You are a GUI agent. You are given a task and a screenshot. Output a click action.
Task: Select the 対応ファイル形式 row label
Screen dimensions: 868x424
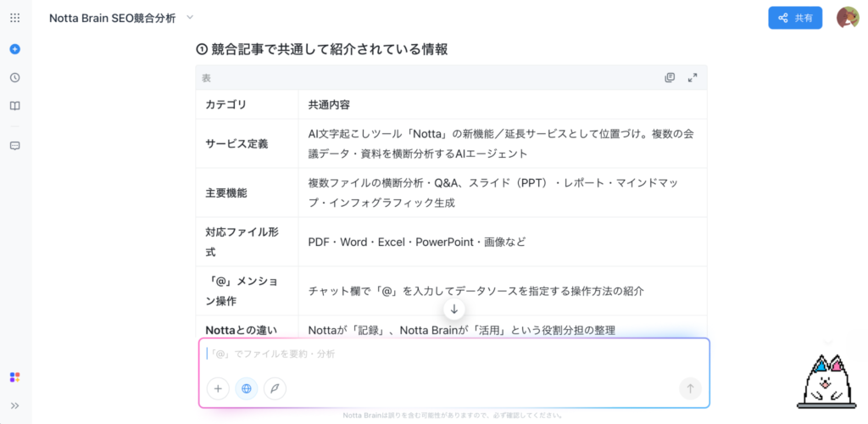242,242
